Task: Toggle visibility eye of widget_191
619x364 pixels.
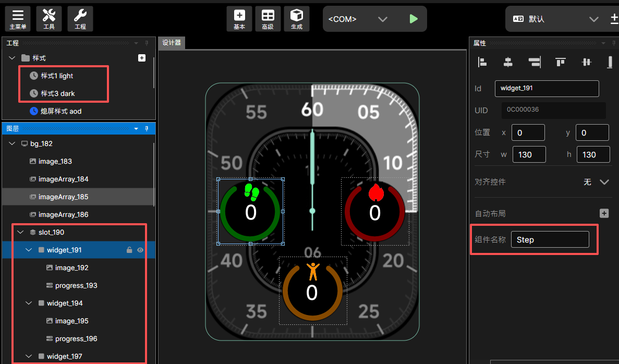Action: 140,250
